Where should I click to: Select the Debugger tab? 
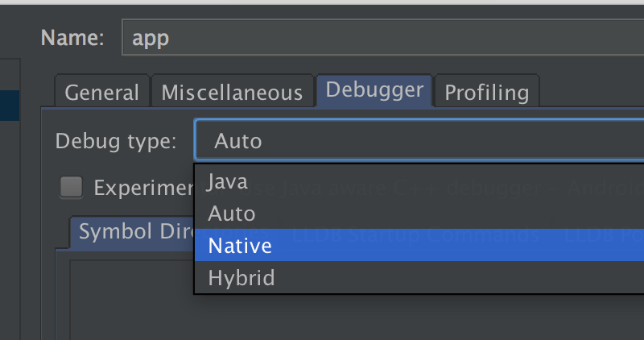pyautogui.click(x=374, y=90)
